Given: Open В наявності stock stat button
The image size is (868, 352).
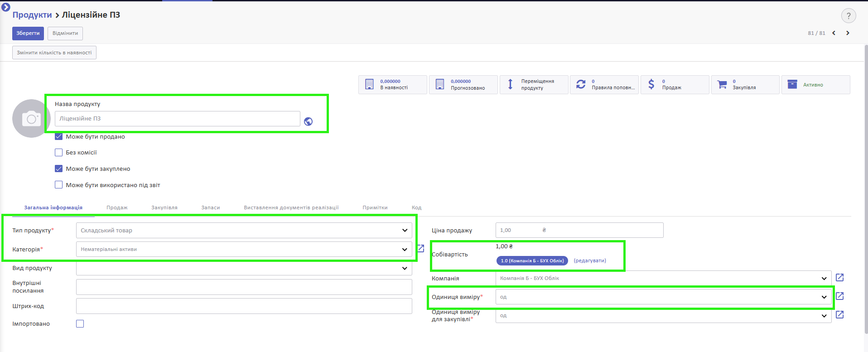Looking at the screenshot, I should pos(392,85).
